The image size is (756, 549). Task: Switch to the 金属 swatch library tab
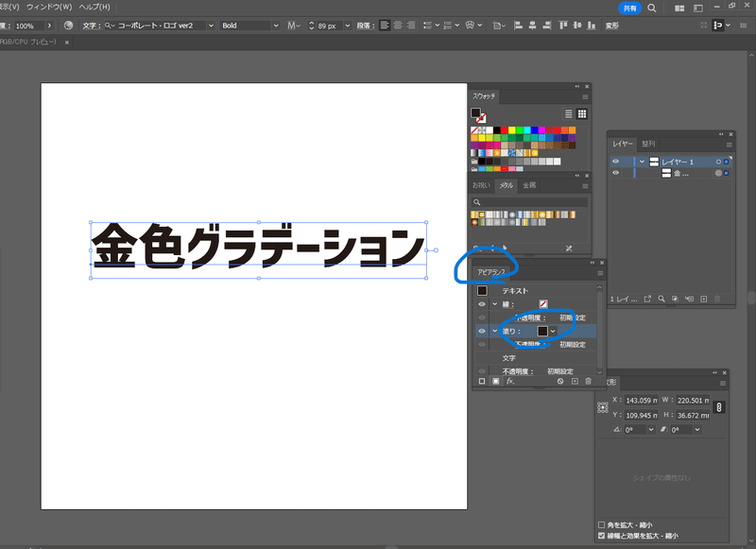tap(529, 185)
